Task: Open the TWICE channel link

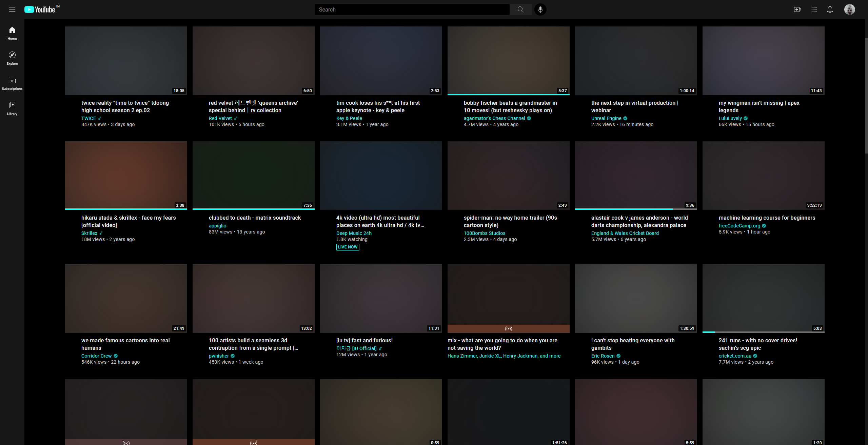Action: pos(88,118)
